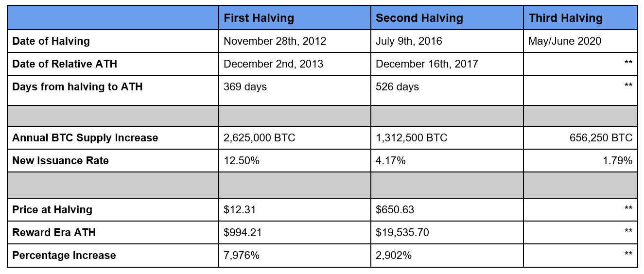Click the Third Halving column header
Image resolution: width=644 pixels, height=274 pixels.
tap(565, 18)
